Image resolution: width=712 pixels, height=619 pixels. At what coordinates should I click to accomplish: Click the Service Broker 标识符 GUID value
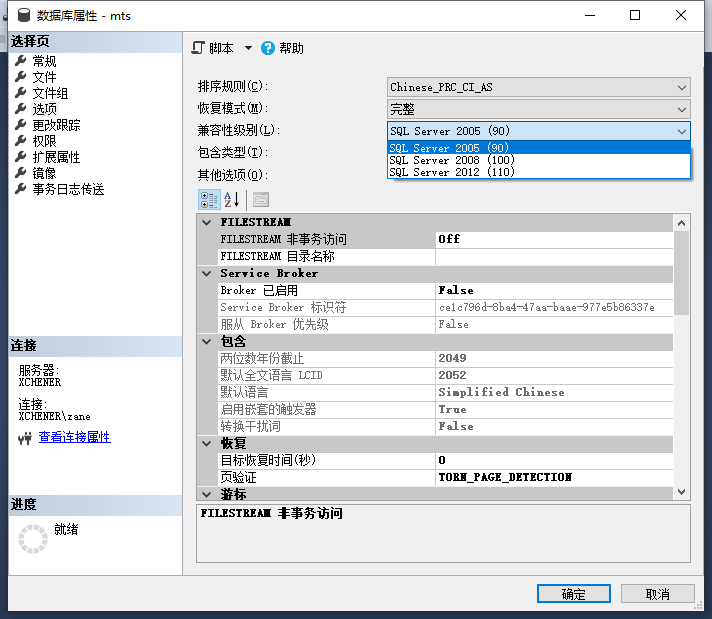(x=554, y=307)
